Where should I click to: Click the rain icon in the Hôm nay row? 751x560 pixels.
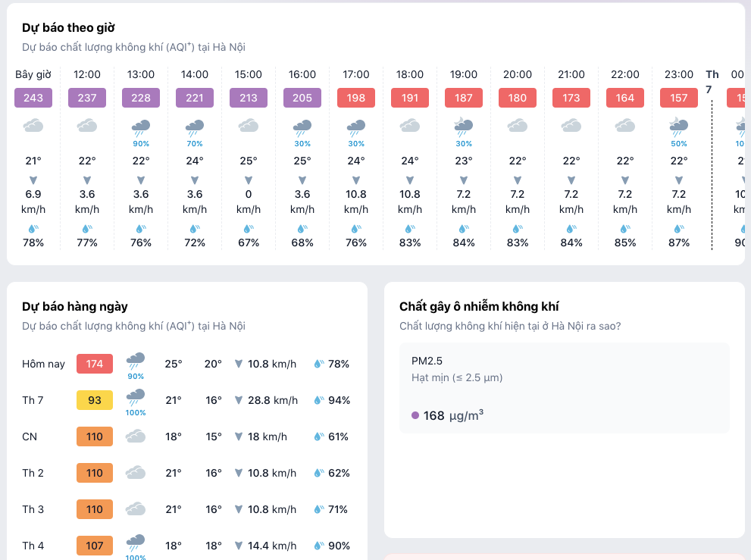click(136, 359)
